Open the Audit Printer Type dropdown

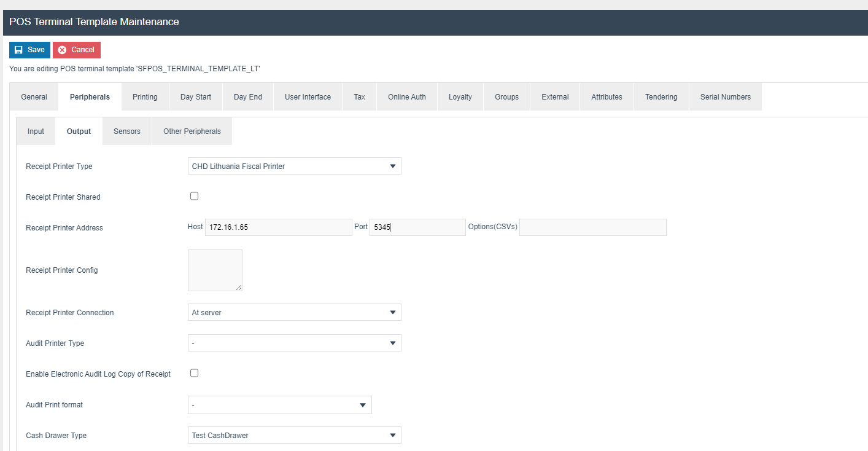[294, 343]
